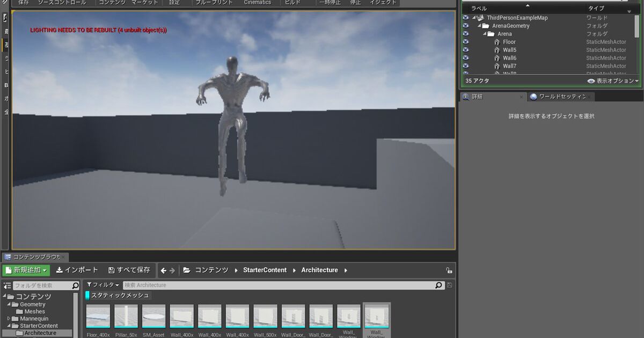The width and height of the screenshot is (644, 338).
Task: Switch to the ワールドセッティング tab
Action: point(561,97)
